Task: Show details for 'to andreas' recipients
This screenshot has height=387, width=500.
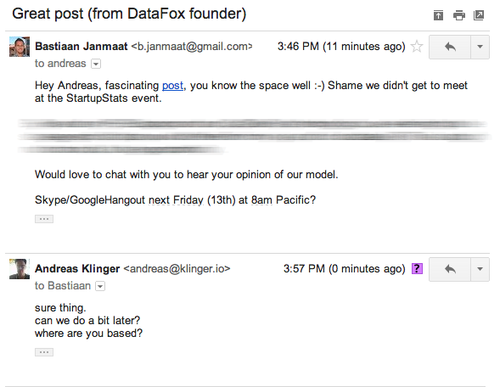Action: 96,64
